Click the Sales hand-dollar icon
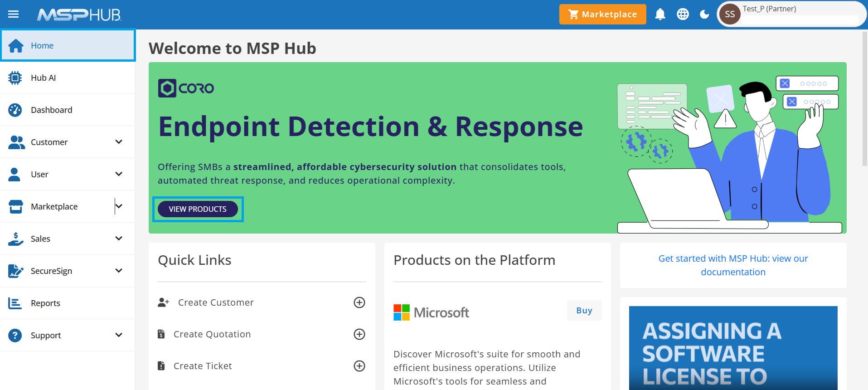The height and width of the screenshot is (390, 868). click(15, 239)
